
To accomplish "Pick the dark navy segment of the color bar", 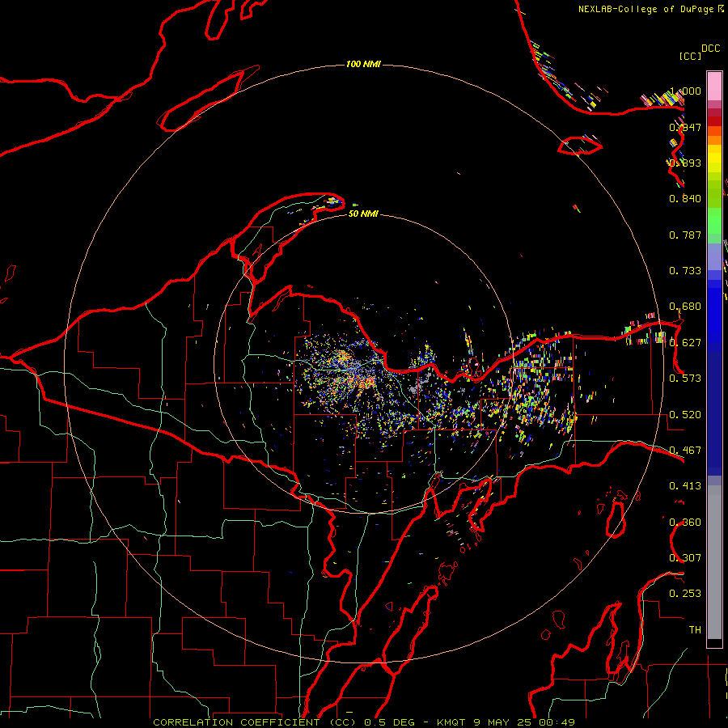I will [x=714, y=413].
